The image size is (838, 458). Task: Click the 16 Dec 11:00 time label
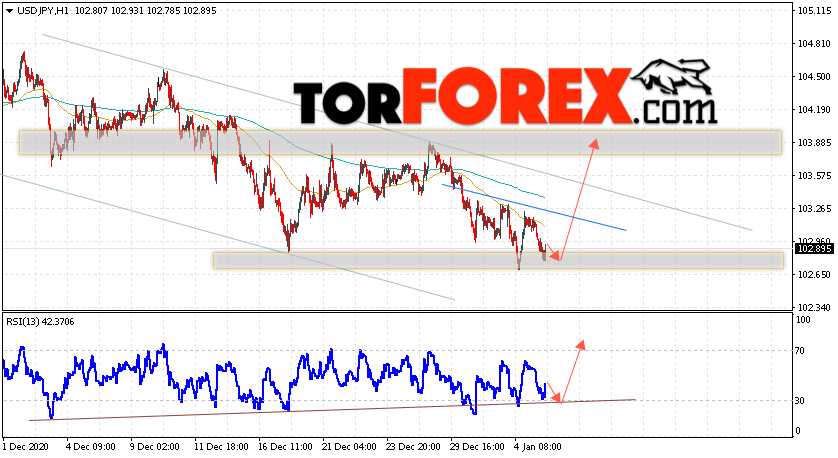pos(285,447)
